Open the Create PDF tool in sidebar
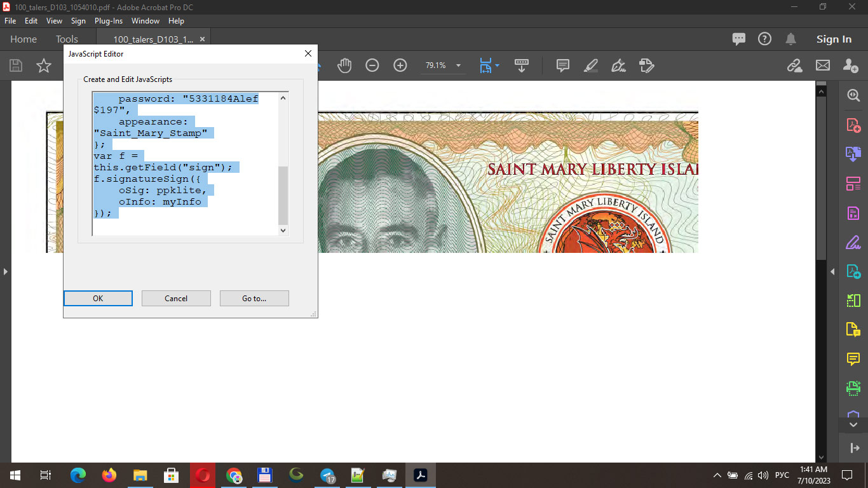 853,125
